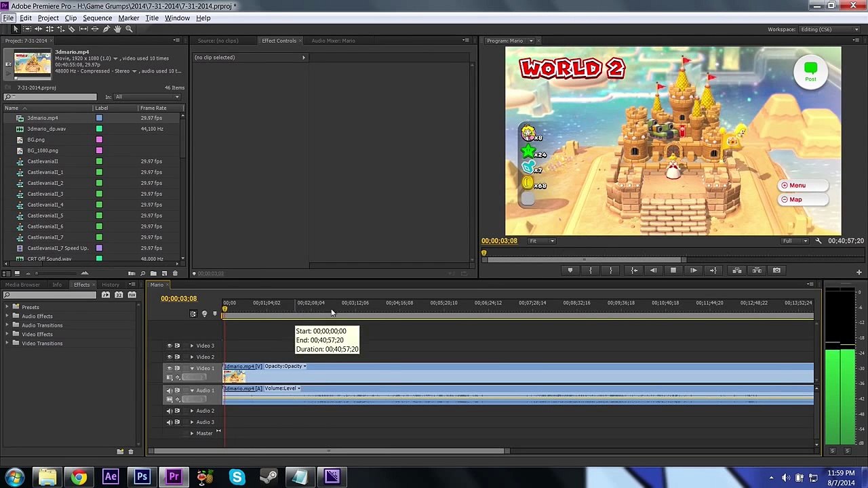Expand the Master track

tap(192, 433)
